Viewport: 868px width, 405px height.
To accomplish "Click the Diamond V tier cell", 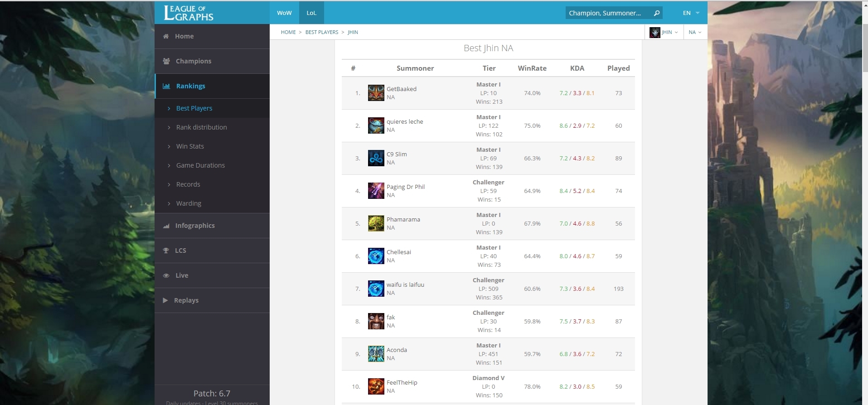I will [489, 378].
